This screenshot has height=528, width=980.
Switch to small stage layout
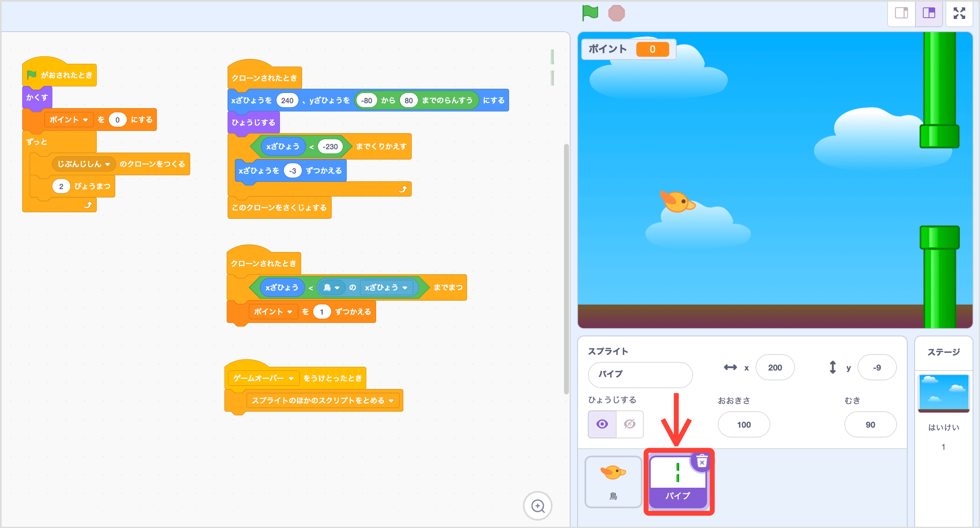click(x=901, y=13)
